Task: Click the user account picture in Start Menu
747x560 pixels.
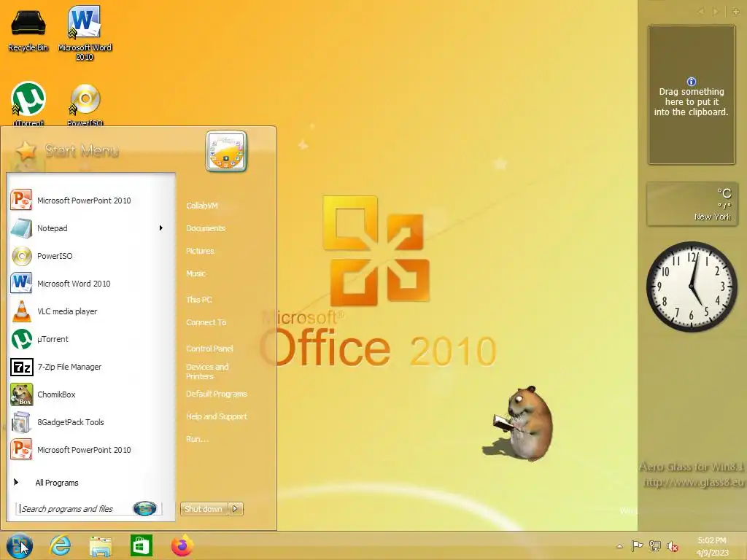Action: [x=226, y=151]
